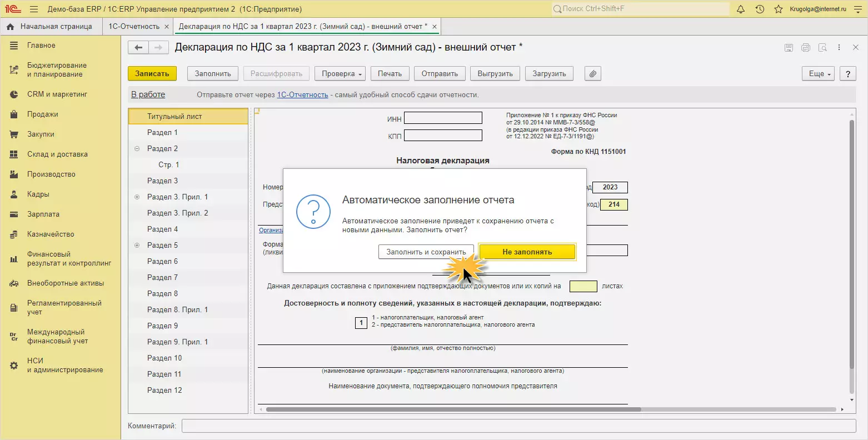This screenshot has height=440, width=868.
Task: Collapse the Раздел 2 tree node
Action: [x=137, y=149]
